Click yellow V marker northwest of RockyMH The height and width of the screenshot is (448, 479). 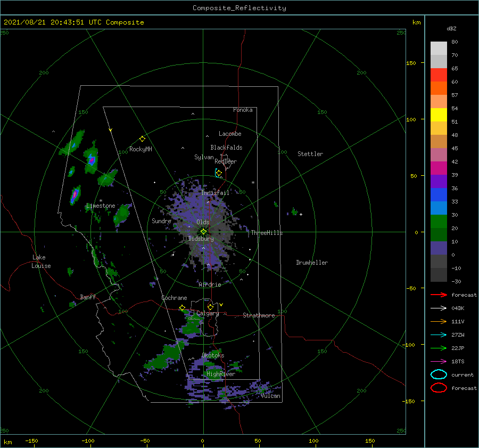111,130
